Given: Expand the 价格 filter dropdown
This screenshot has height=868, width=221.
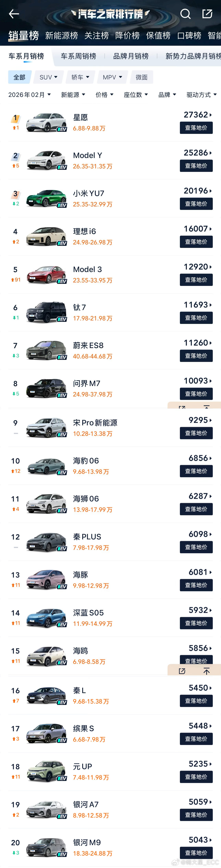Looking at the screenshot, I should pyautogui.click(x=104, y=95).
